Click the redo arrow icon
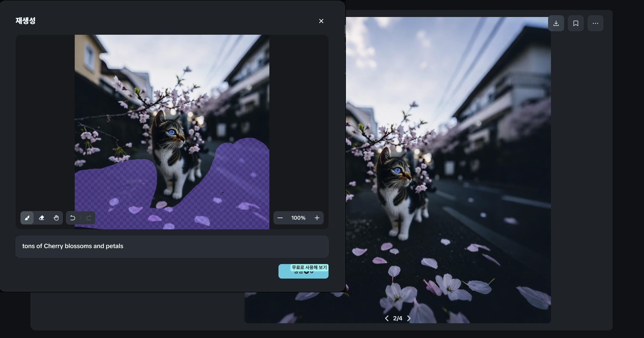The width and height of the screenshot is (644, 338). point(89,218)
